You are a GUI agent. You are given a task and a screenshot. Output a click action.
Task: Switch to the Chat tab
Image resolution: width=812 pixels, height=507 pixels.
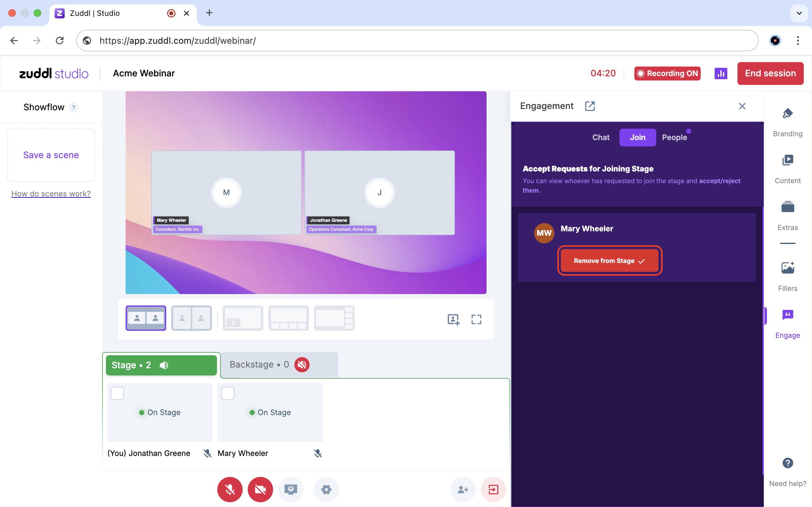coord(601,138)
